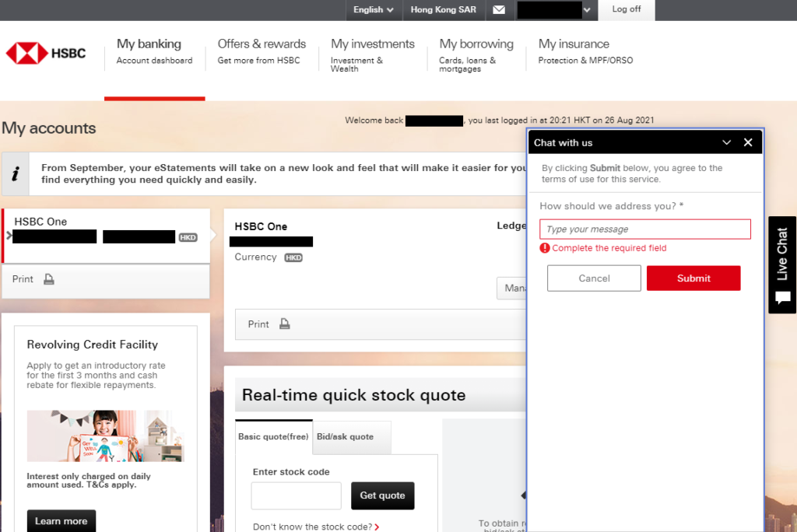Click printer icon in HSBC One account card
This screenshot has height=532, width=797.
coord(49,279)
